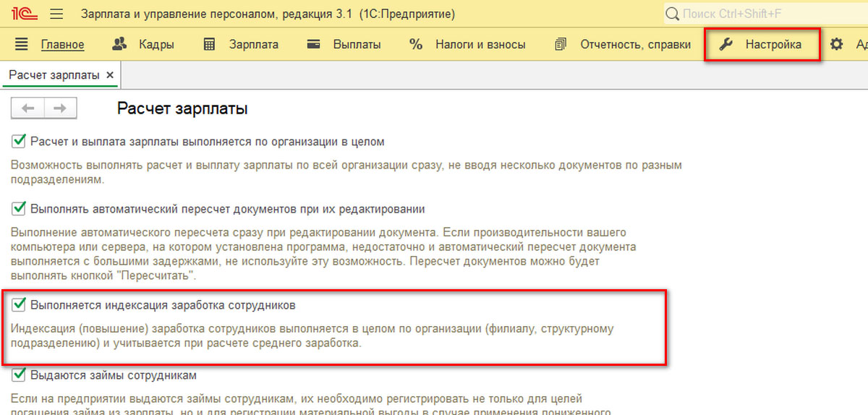Image resolution: width=868 pixels, height=415 pixels.
Task: Click the Отчетность, справки documents icon
Action: pos(561,44)
